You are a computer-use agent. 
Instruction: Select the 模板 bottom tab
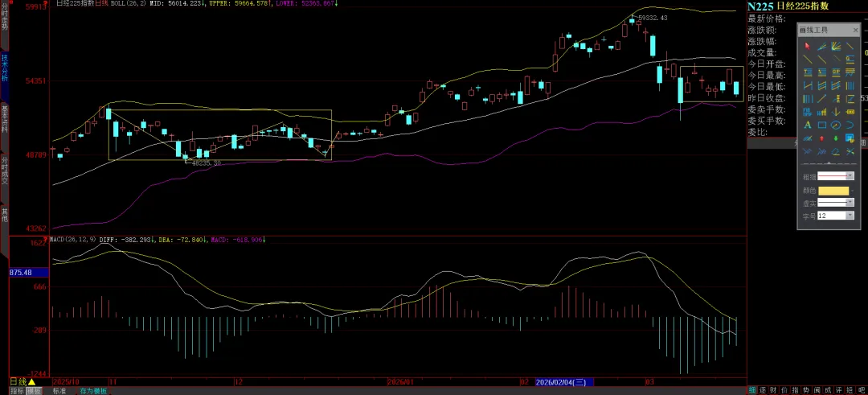pyautogui.click(x=35, y=390)
